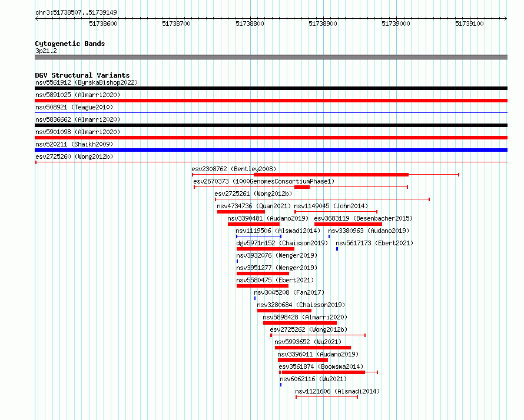This screenshot has width=524, height=420.
Task: Click ruler position 51738600
Action: pyautogui.click(x=103, y=24)
